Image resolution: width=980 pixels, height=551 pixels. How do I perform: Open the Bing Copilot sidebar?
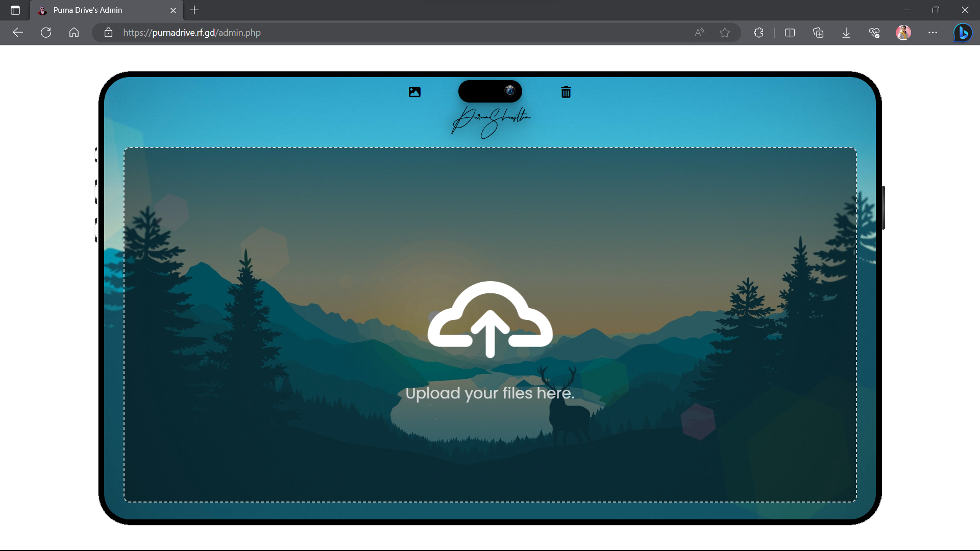pyautogui.click(x=963, y=33)
